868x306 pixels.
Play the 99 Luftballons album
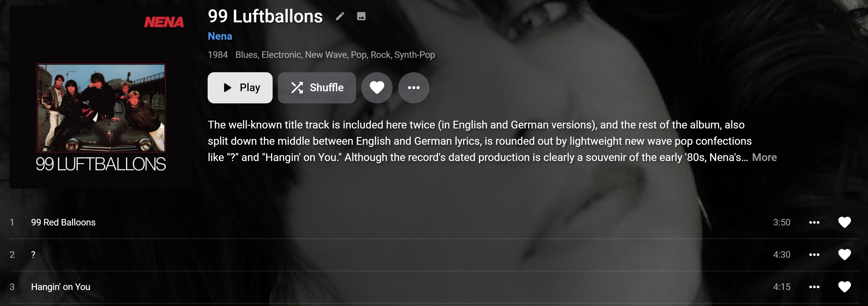coord(240,88)
